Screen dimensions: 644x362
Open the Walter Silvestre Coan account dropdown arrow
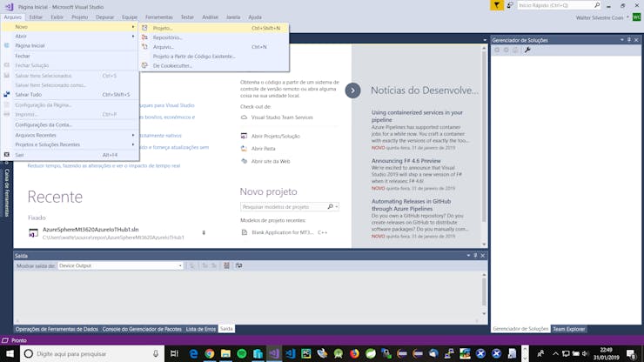[627, 17]
